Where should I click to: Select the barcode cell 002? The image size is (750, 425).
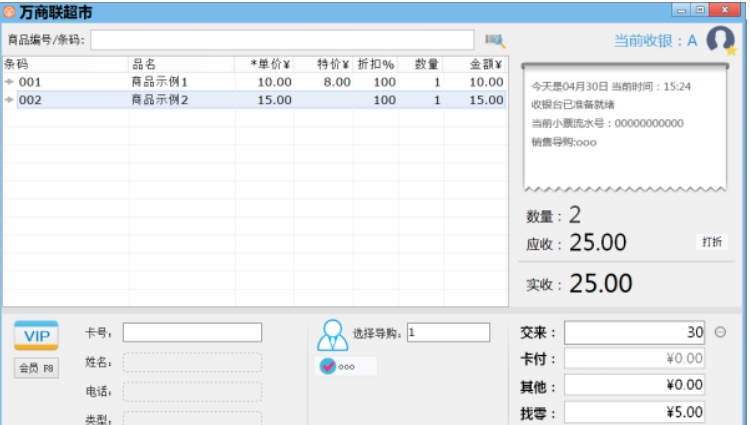coord(30,100)
